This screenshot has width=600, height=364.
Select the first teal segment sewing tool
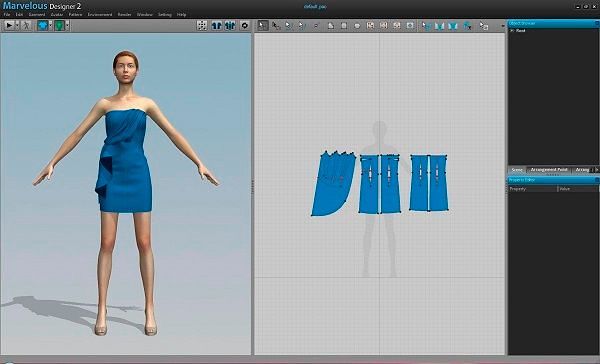point(439,26)
